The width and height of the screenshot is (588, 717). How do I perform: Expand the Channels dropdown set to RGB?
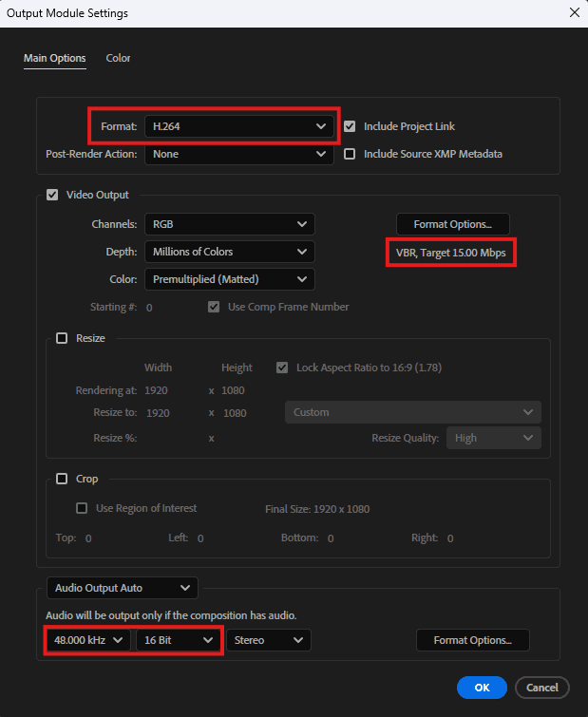(229, 224)
